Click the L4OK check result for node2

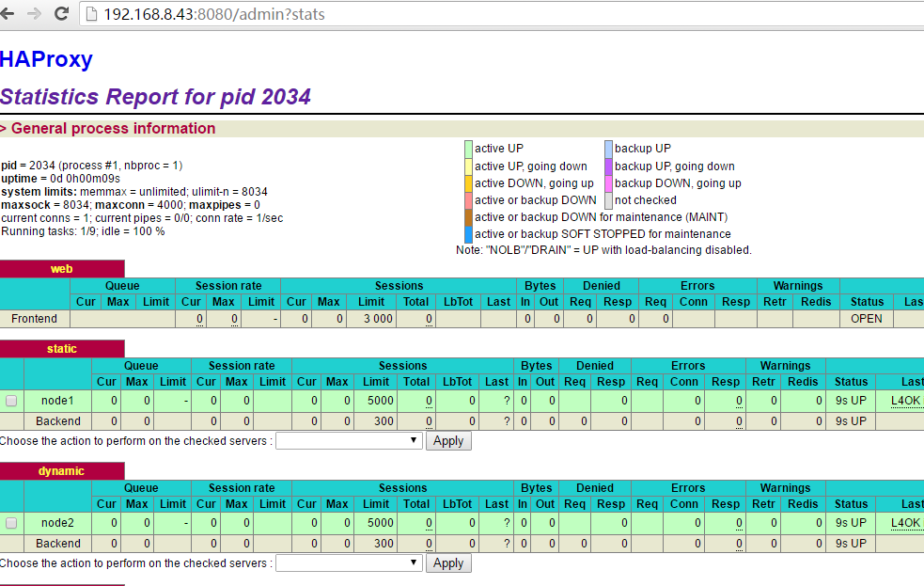coord(906,523)
